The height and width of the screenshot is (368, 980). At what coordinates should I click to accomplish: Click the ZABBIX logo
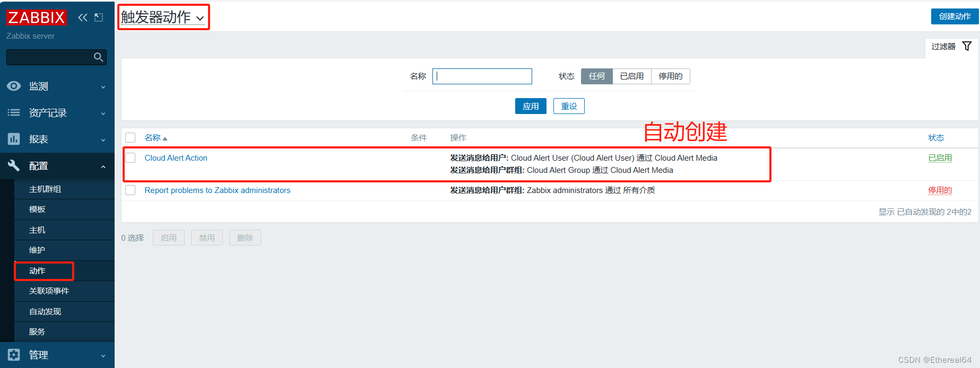[36, 17]
